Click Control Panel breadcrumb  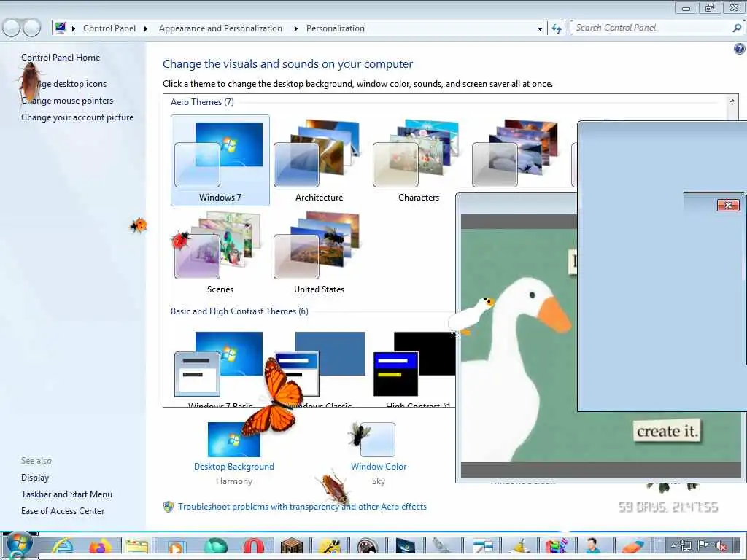pos(109,28)
